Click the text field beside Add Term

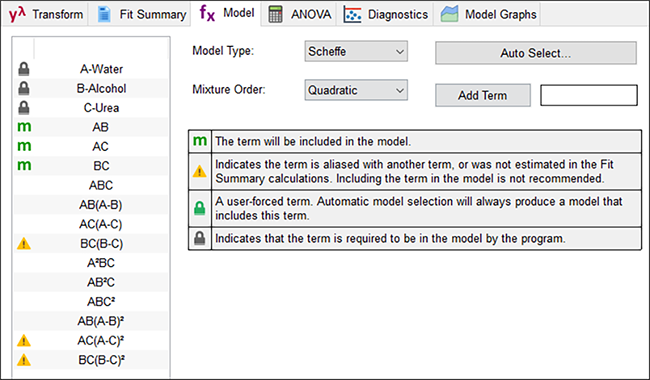[589, 95]
